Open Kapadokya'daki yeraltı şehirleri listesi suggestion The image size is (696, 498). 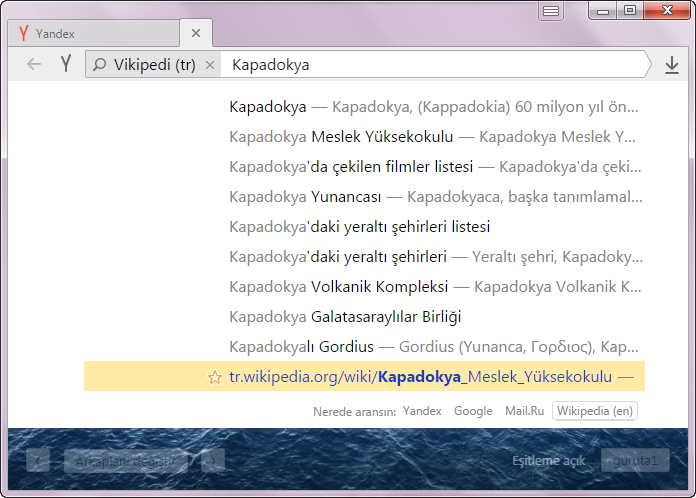tap(364, 227)
